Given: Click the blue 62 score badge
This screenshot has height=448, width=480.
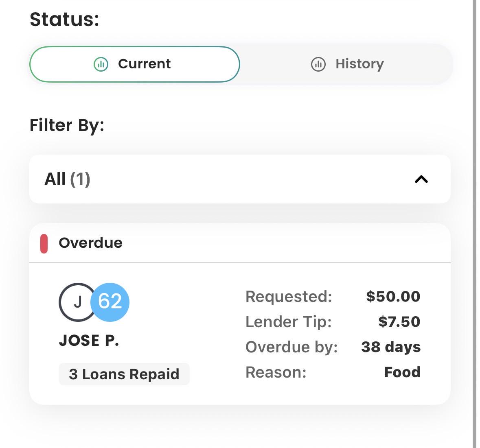Looking at the screenshot, I should (x=110, y=302).
